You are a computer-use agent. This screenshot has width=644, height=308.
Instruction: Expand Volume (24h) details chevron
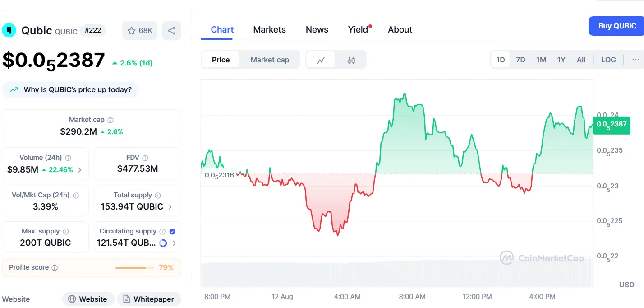point(80,170)
